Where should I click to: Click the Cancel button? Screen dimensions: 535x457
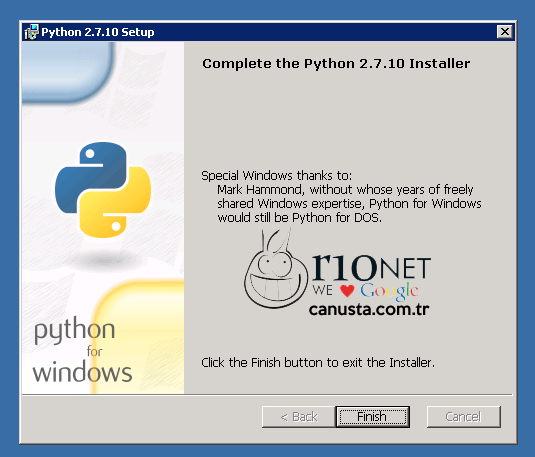[x=464, y=416]
